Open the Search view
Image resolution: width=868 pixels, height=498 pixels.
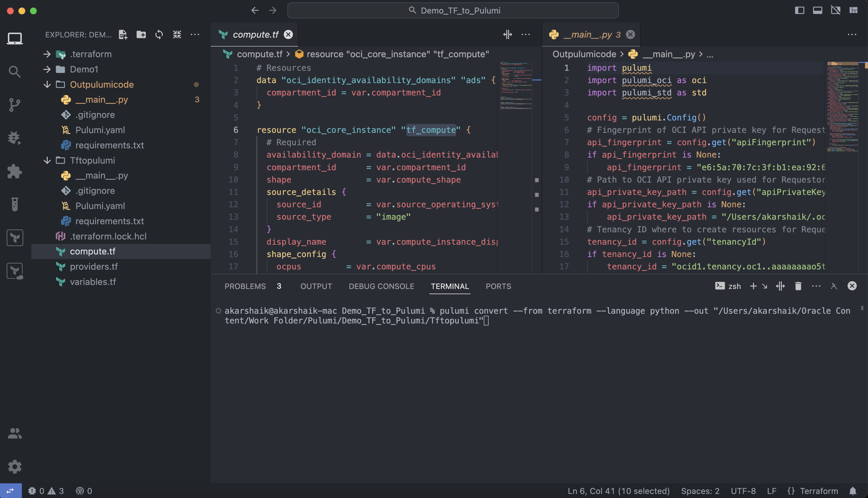pos(15,71)
